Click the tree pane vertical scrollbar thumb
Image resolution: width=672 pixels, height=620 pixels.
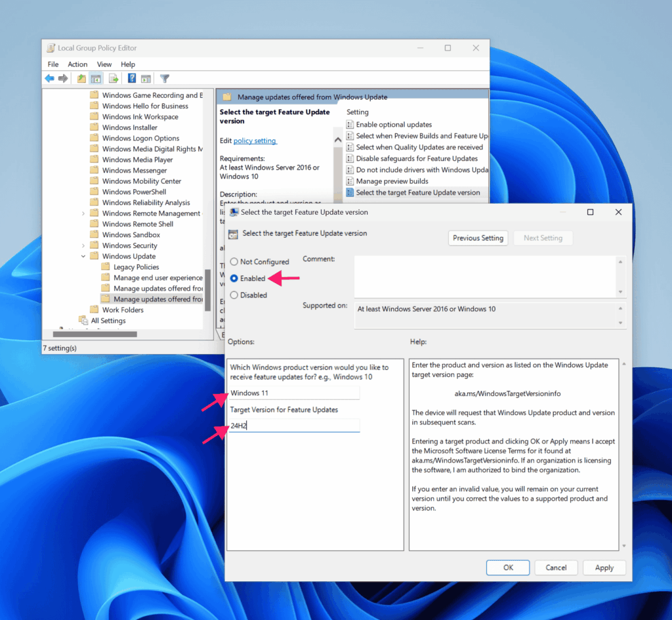click(x=208, y=290)
